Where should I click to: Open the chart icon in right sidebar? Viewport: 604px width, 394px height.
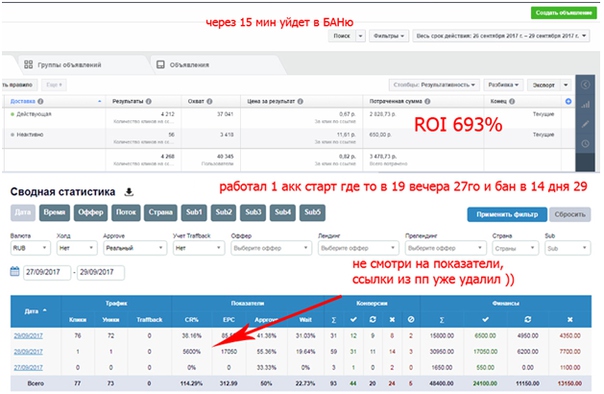coord(585,104)
